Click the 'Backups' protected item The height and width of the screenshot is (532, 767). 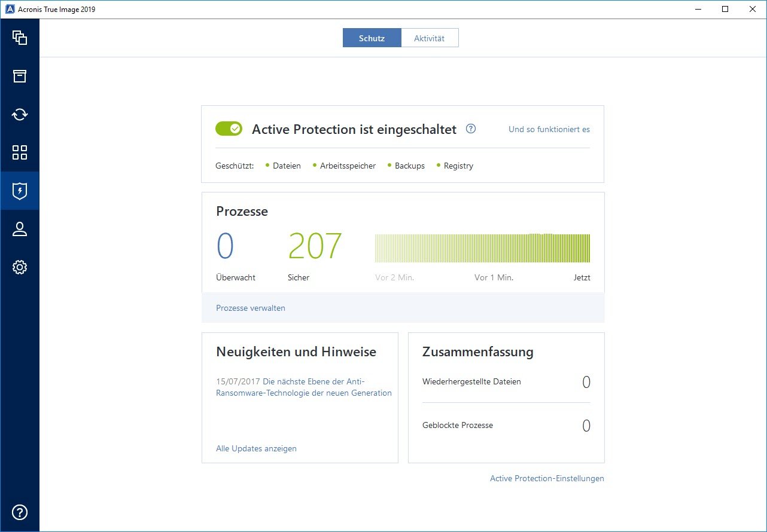(x=410, y=166)
